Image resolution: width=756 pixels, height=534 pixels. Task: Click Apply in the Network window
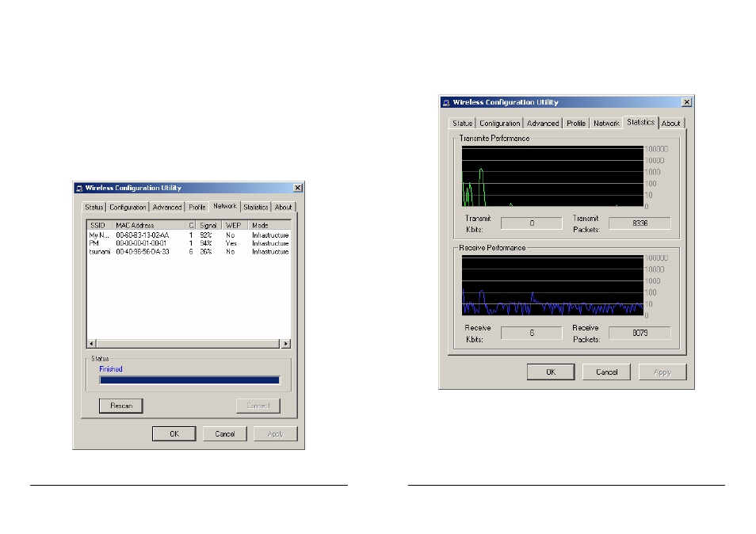[x=275, y=433]
